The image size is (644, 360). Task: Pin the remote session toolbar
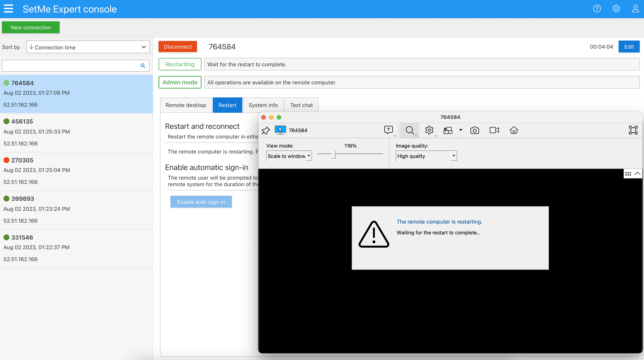coord(266,130)
